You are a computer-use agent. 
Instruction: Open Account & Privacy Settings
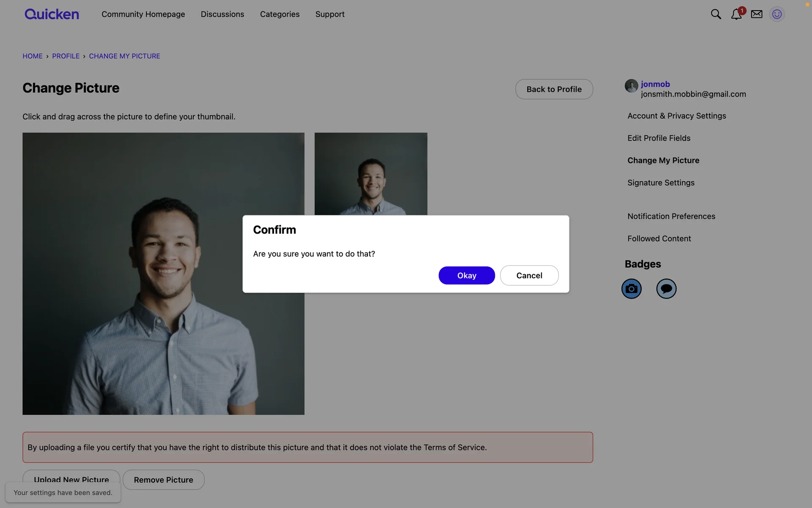click(x=677, y=116)
